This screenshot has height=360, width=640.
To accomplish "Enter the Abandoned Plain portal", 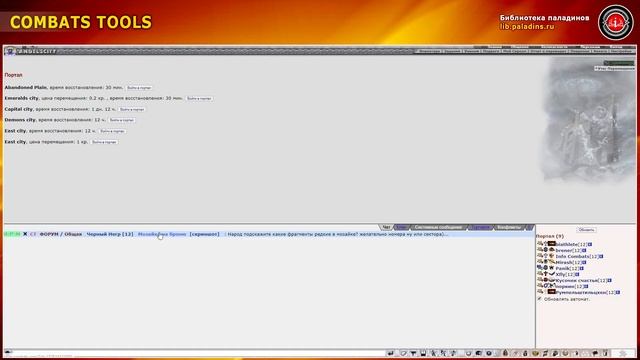I will 139,88.
